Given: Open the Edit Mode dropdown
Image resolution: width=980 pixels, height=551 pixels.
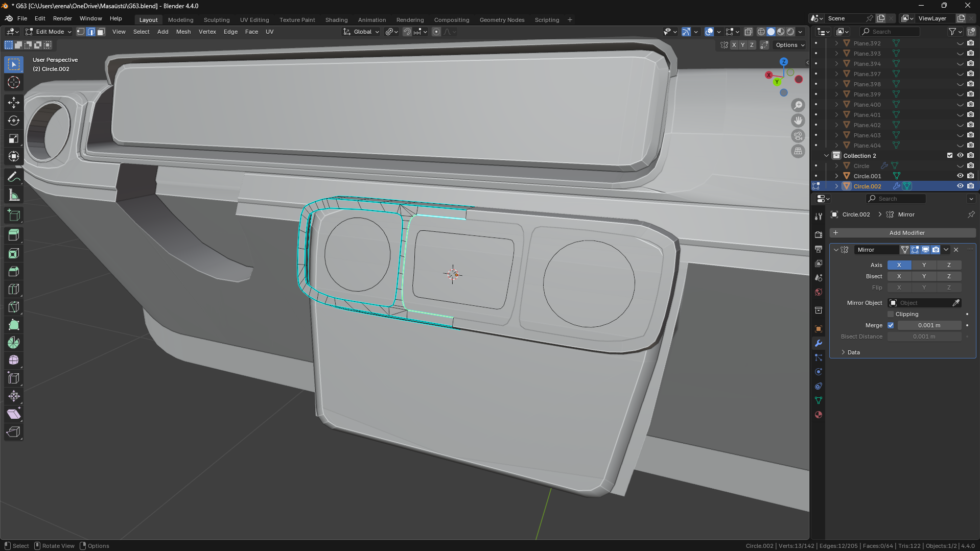Looking at the screenshot, I should pos(49,32).
